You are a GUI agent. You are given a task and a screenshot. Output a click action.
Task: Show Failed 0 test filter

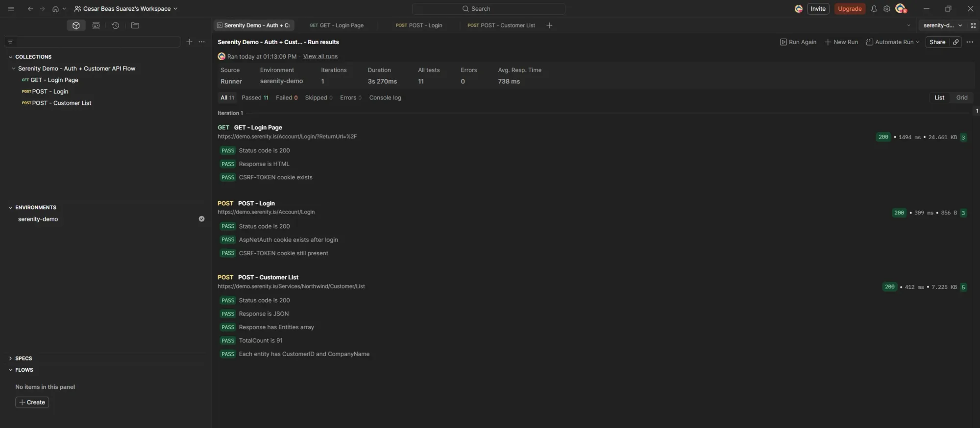(287, 97)
